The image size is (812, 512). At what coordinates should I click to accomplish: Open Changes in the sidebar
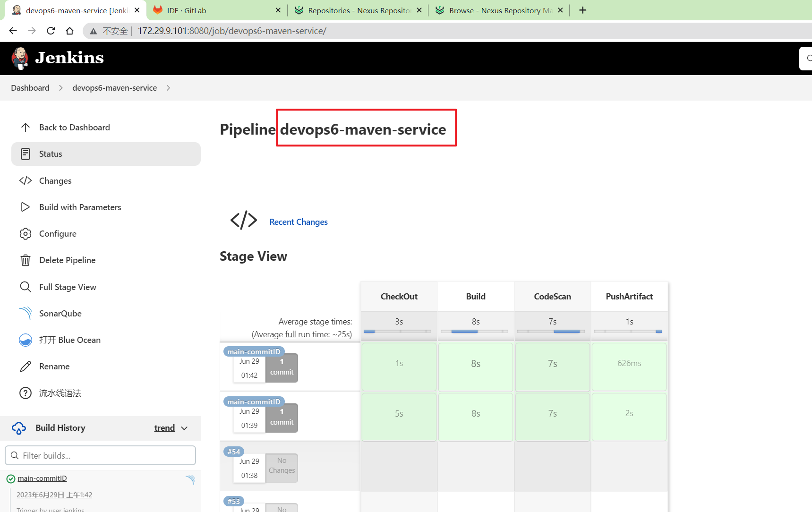coord(55,181)
